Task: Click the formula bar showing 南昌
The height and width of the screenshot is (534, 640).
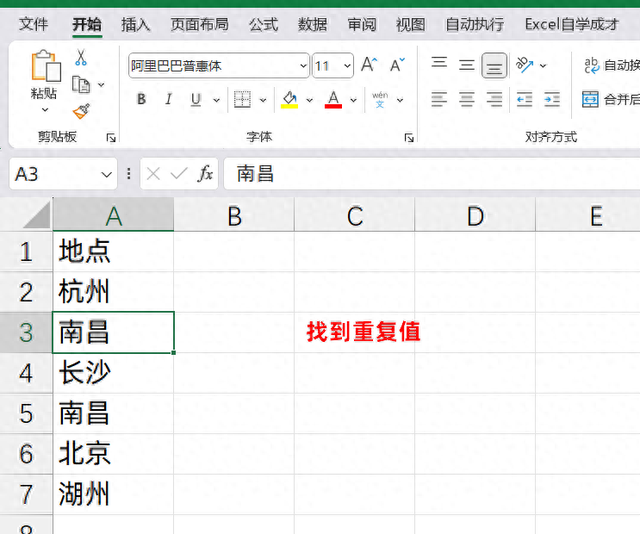Action: (432, 174)
